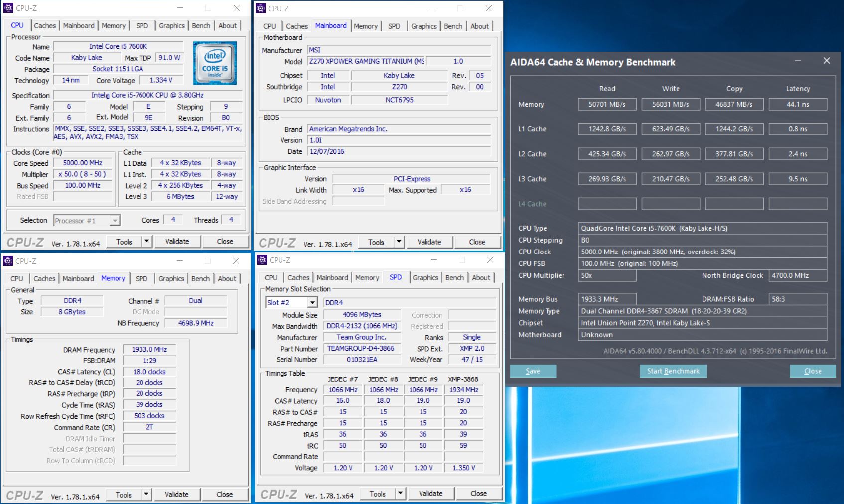The image size is (844, 504).
Task: Click Close button in the top-left CPU window
Action: point(225,241)
